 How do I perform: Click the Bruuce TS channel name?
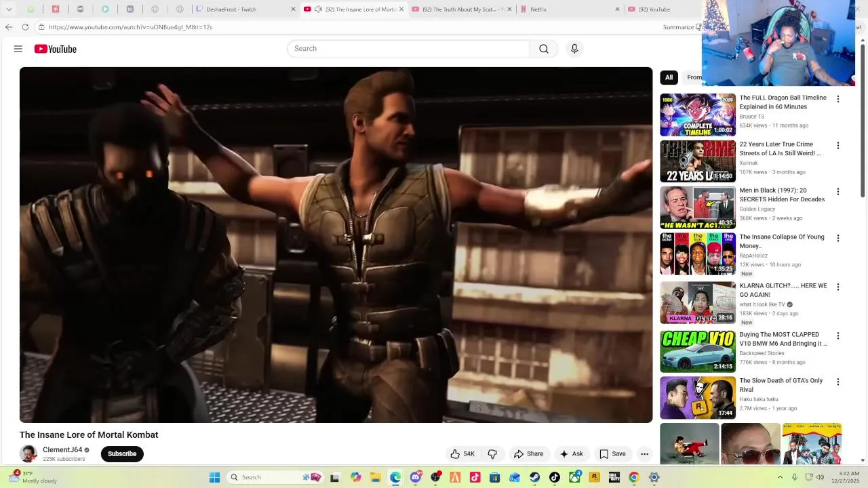click(751, 117)
